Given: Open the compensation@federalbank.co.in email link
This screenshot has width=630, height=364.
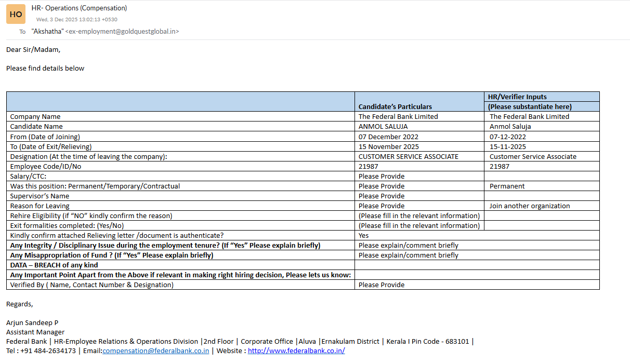Looking at the screenshot, I should click(x=156, y=350).
